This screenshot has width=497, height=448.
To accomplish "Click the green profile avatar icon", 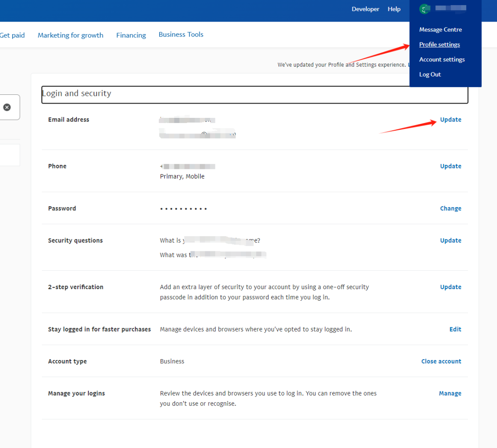I will [424, 9].
